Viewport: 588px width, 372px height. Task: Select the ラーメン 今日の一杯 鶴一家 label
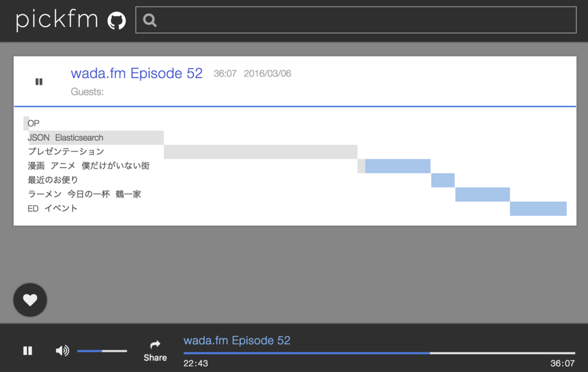pos(84,194)
